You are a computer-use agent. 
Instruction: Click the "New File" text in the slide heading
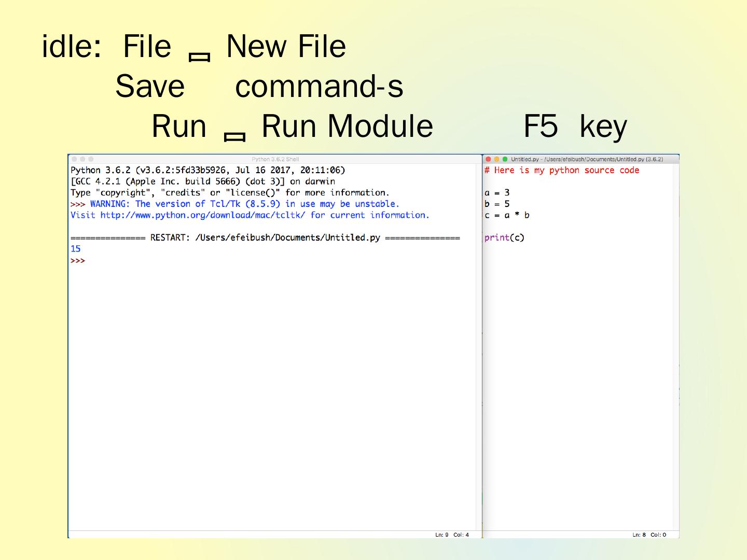coord(286,46)
